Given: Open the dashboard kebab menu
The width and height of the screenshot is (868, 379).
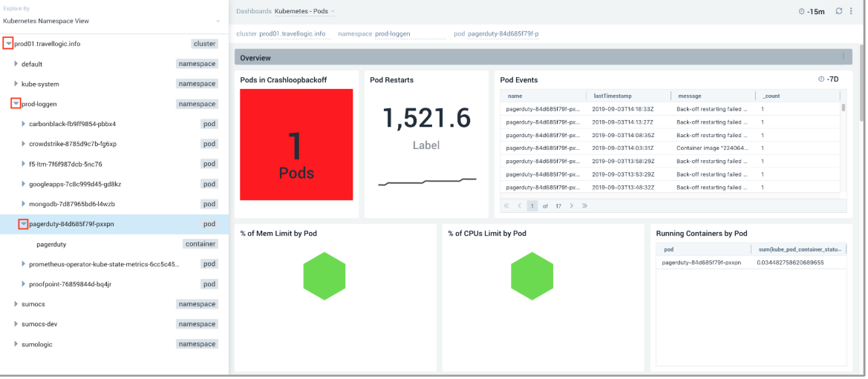Looking at the screenshot, I should 852,11.
